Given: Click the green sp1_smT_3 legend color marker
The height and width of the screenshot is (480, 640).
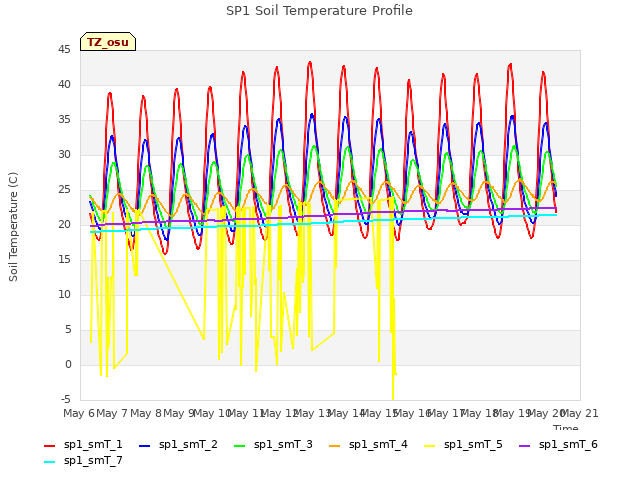Looking at the screenshot, I should tap(240, 446).
